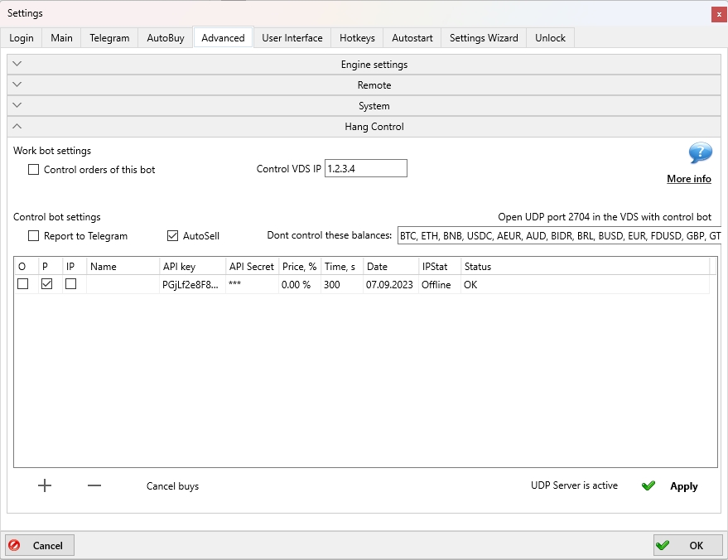Click the green checkmark Apply icon
Viewport: 728px width, 560px height.
tap(648, 486)
